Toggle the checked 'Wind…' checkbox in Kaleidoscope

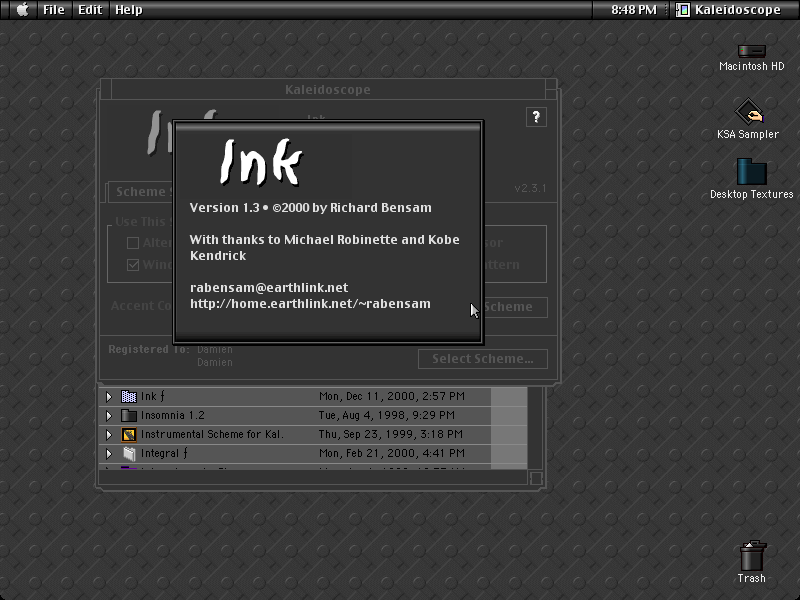(133, 265)
